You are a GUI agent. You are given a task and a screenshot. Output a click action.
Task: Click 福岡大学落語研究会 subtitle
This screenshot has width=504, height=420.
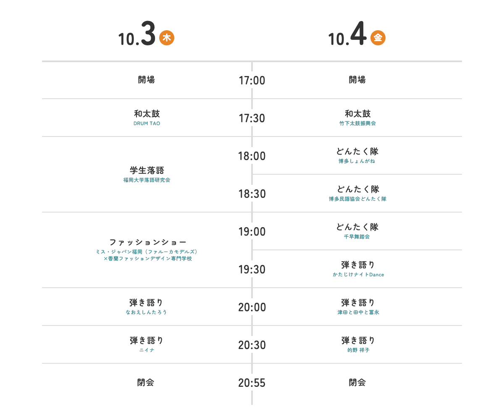tap(147, 180)
